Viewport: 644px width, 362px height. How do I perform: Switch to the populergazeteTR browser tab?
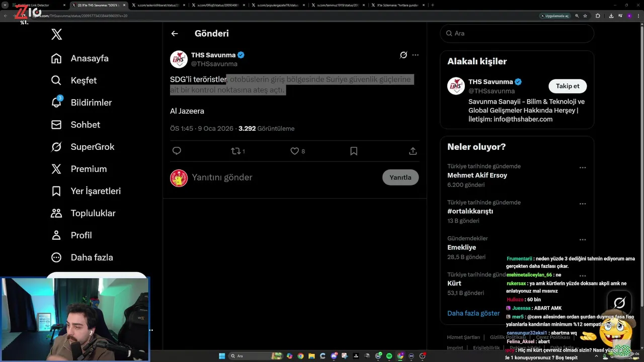[x=278, y=5]
